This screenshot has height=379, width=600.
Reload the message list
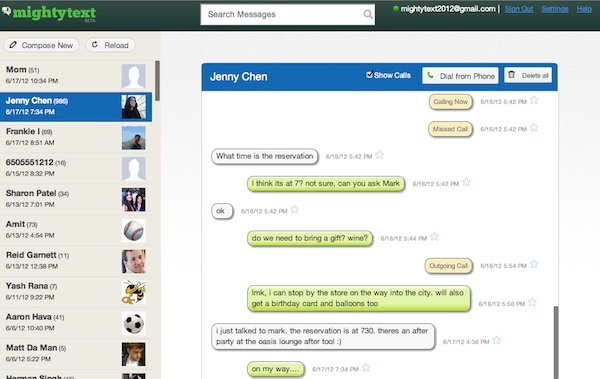pos(110,45)
